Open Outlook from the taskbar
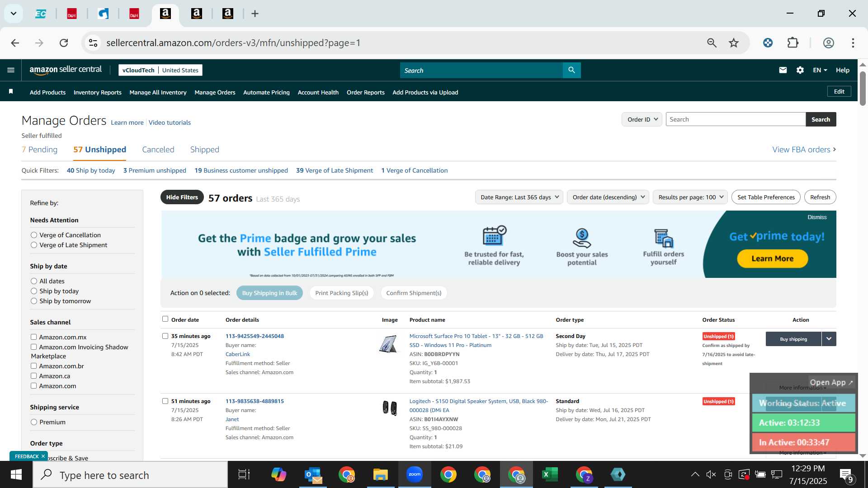 [x=313, y=474]
